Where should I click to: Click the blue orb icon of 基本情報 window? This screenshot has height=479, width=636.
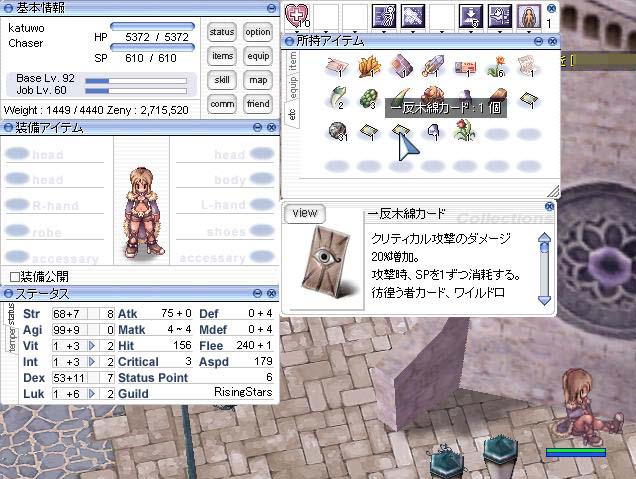(8, 8)
